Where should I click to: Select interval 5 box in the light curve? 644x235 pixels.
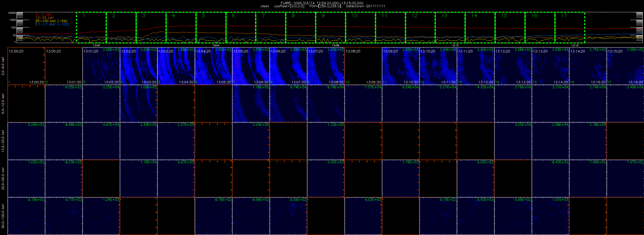click(211, 27)
